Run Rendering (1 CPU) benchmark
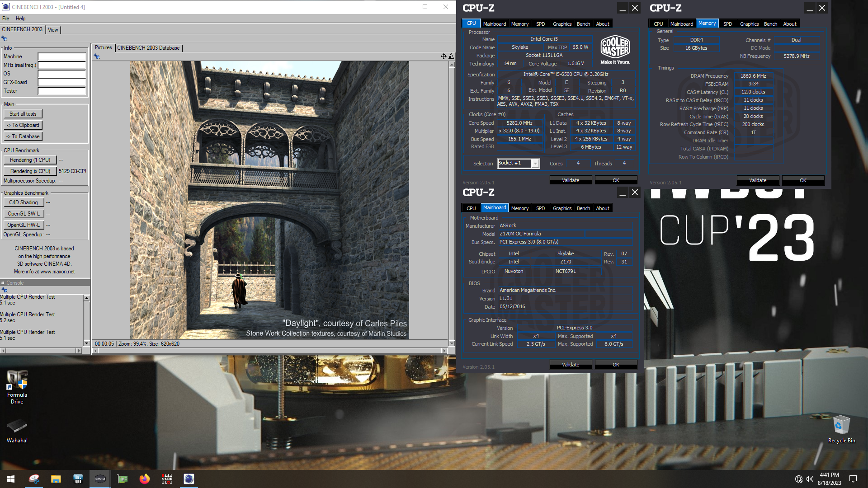This screenshot has height=488, width=868. (x=30, y=160)
